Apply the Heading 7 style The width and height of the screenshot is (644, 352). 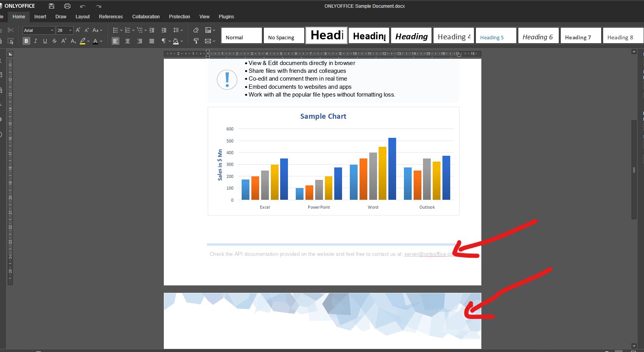(x=581, y=35)
